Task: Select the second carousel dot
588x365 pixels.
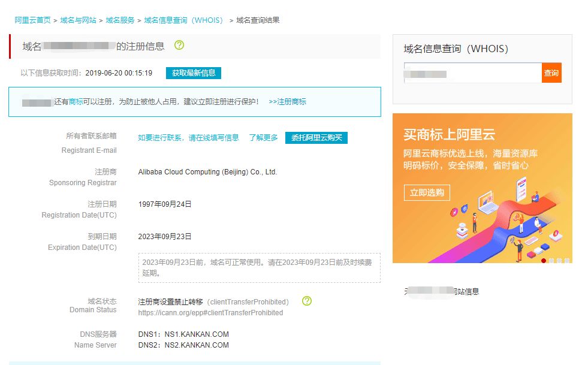Action: click(551, 261)
